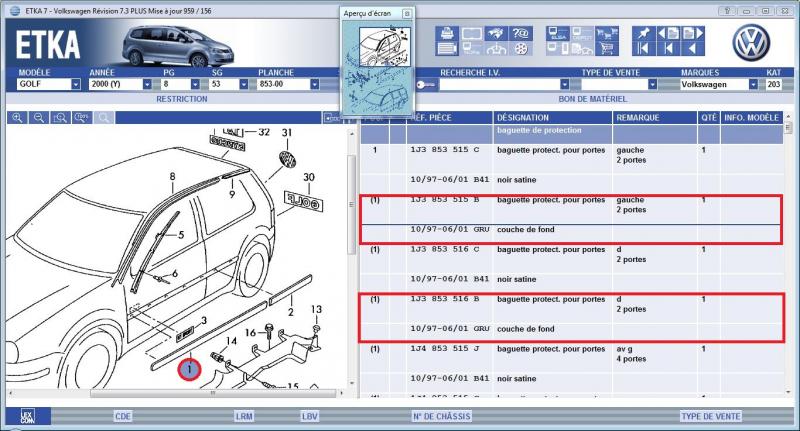Open the Année dropdown showing 2000 (Y)
The height and width of the screenshot is (431, 800).
tap(147, 84)
